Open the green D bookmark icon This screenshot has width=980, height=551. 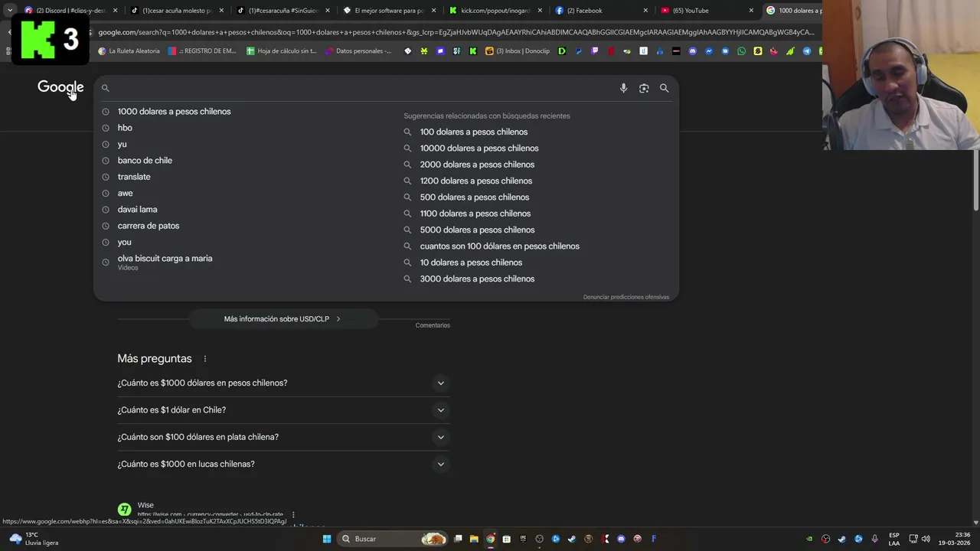(x=562, y=51)
